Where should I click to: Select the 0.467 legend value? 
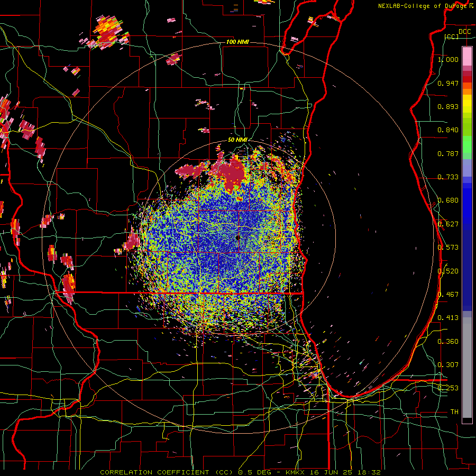[448, 295]
